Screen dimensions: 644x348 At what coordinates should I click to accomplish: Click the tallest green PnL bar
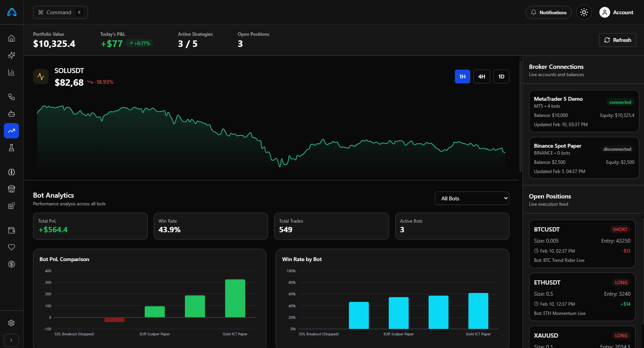(x=235, y=298)
